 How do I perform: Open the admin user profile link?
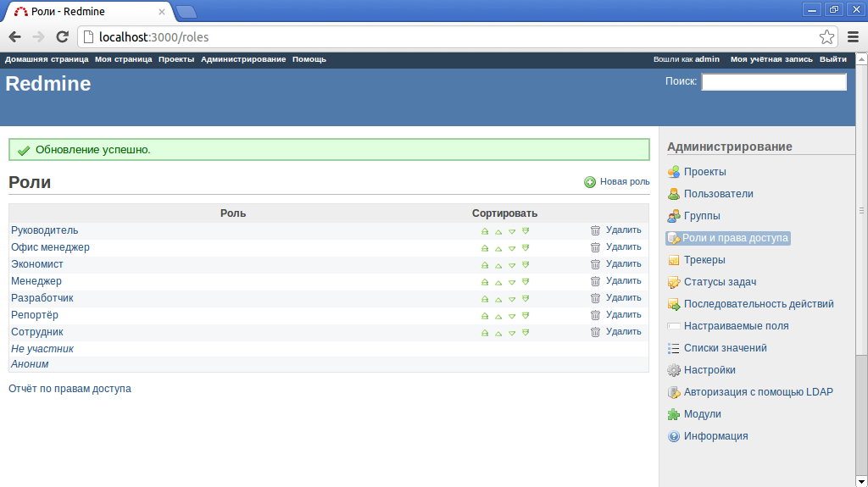708,59
